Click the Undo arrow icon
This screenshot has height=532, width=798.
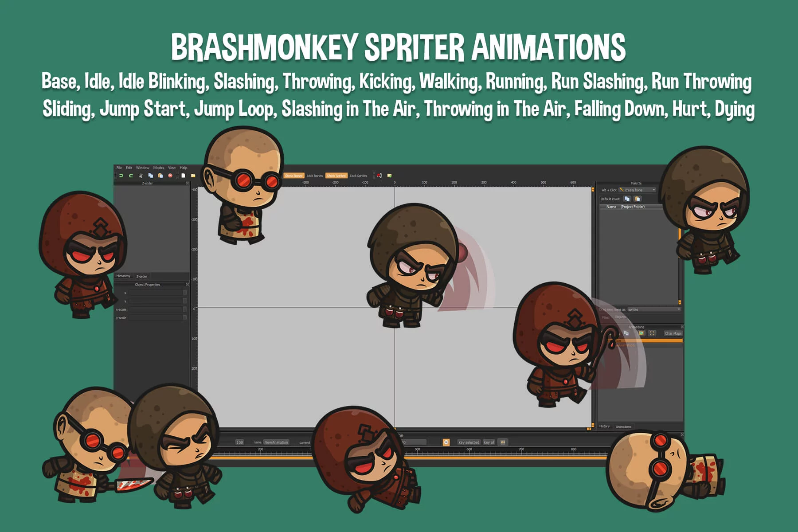[x=121, y=176]
